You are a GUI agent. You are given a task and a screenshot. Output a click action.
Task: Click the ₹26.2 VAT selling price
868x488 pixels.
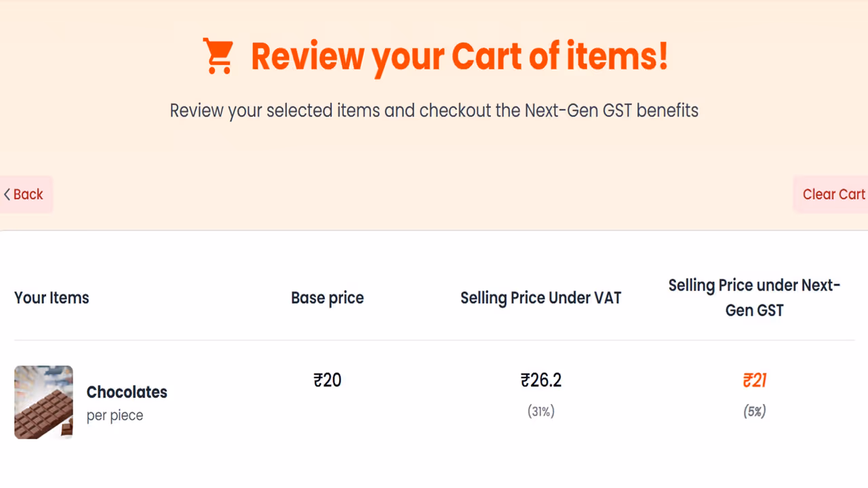541,380
